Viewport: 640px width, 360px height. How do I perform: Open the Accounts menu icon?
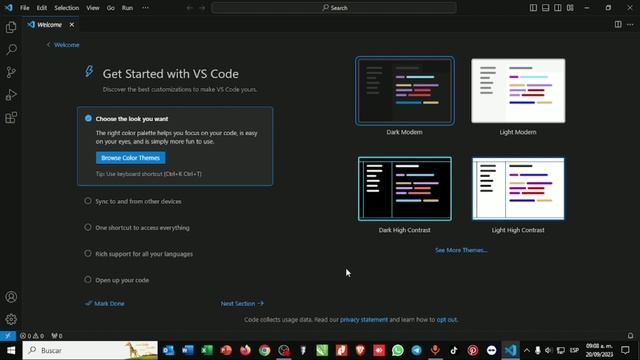click(11, 297)
